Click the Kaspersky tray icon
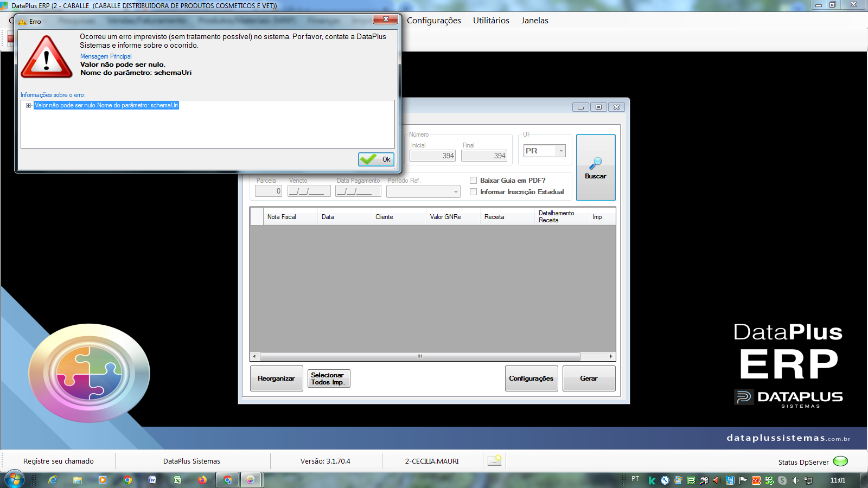Image resolution: width=868 pixels, height=488 pixels. click(652, 480)
